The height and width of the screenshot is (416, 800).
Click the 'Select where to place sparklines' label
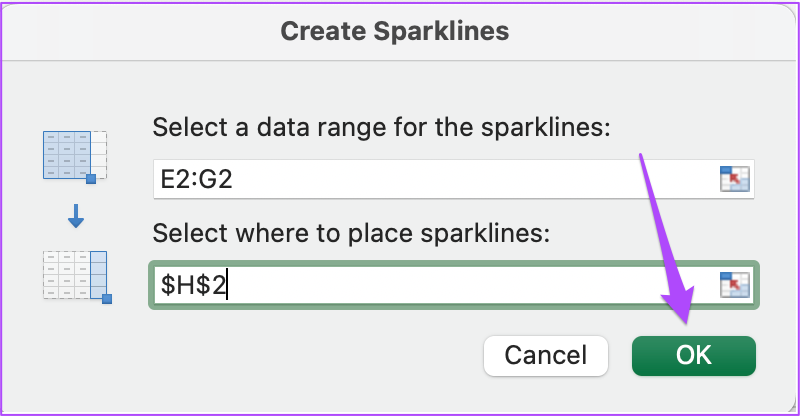(x=351, y=233)
